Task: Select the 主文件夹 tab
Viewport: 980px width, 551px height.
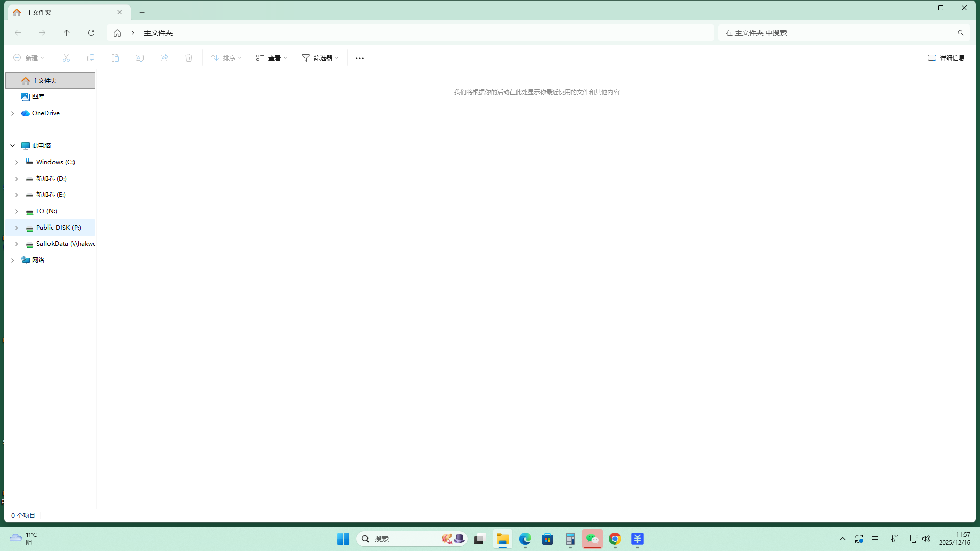Action: coord(61,12)
